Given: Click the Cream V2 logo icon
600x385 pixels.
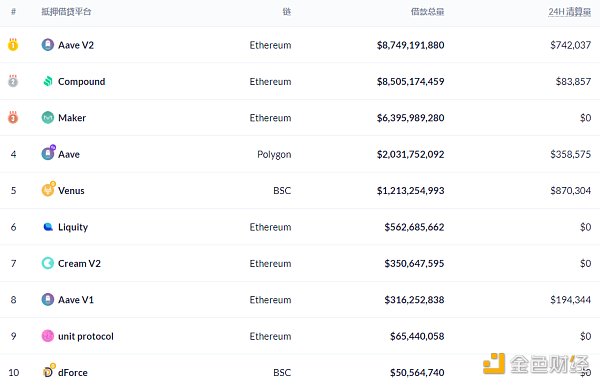Looking at the screenshot, I should tap(47, 263).
